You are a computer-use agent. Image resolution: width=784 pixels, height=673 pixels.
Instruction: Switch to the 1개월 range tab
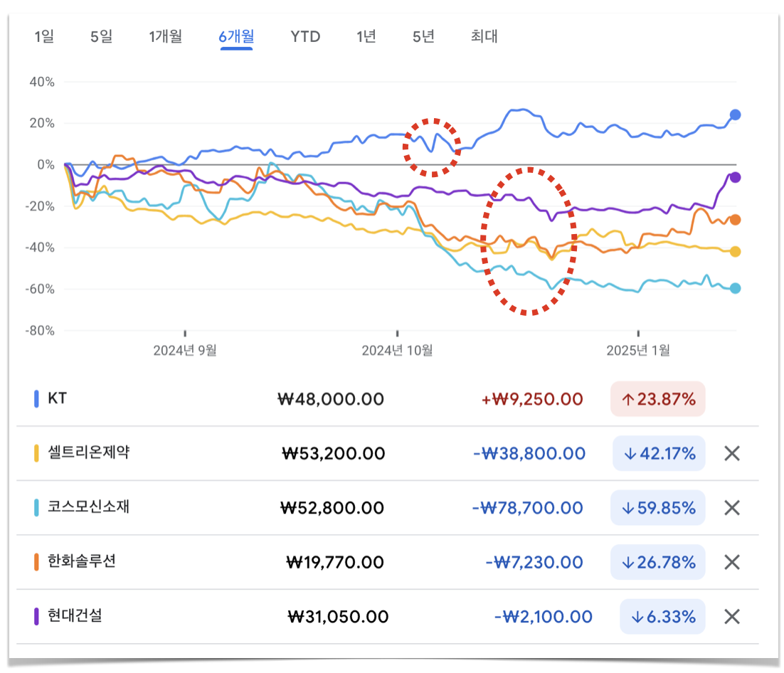[166, 36]
